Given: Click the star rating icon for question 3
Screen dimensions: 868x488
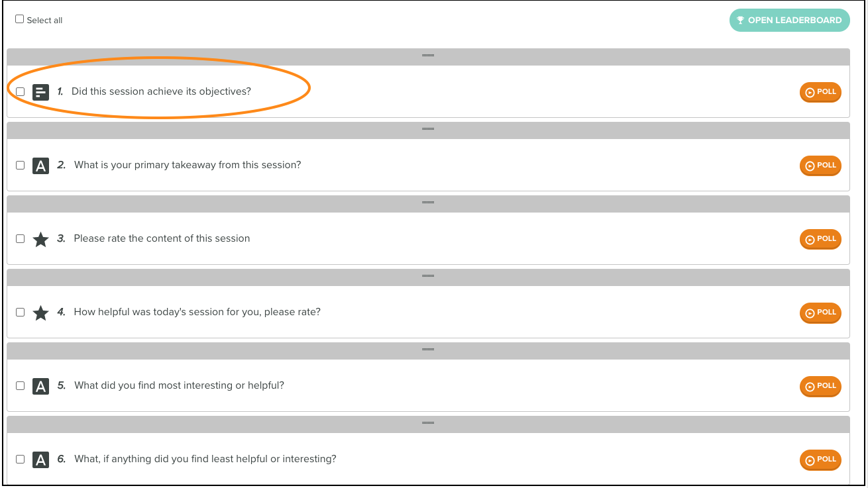Looking at the screenshot, I should coord(41,239).
